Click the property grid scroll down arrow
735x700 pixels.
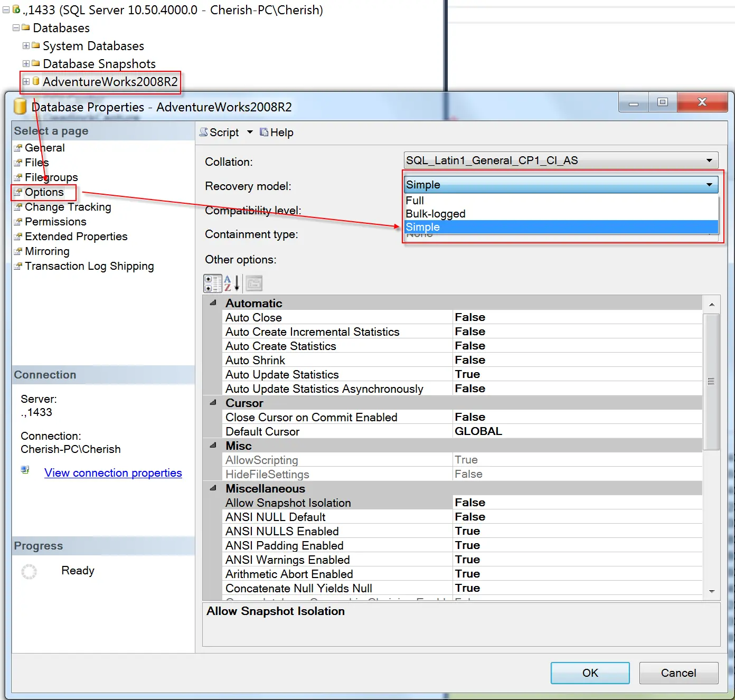point(711,591)
